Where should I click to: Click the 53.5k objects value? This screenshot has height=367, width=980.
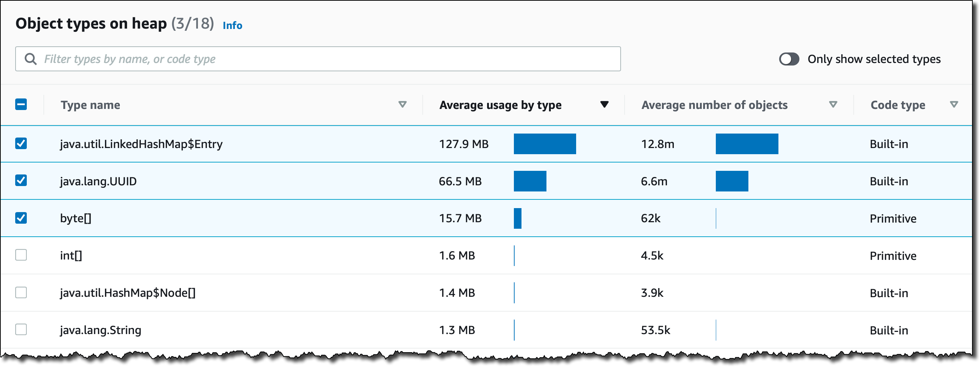656,330
